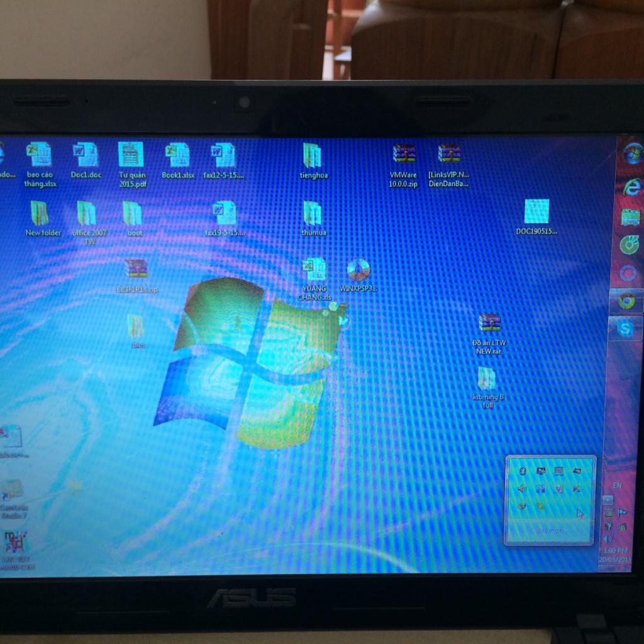
Task: Click the Bluetooth icon in tray popup
Action: coord(523,471)
